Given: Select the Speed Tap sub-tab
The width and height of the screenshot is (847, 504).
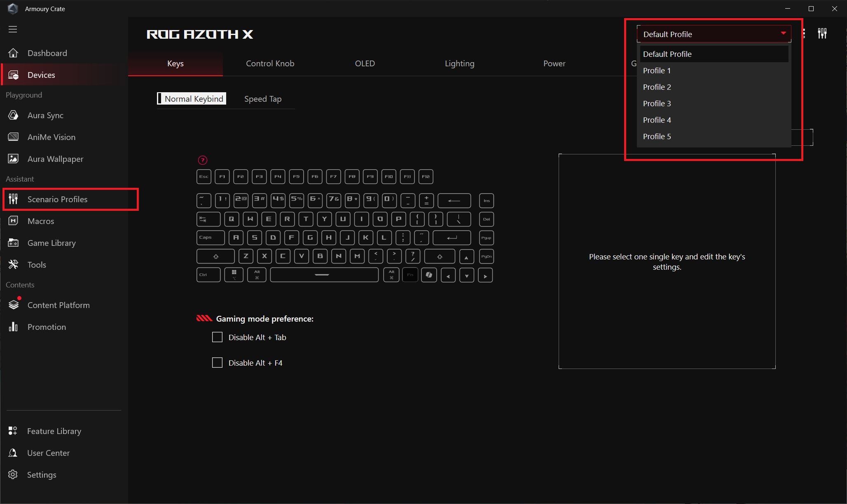Looking at the screenshot, I should click(x=263, y=99).
